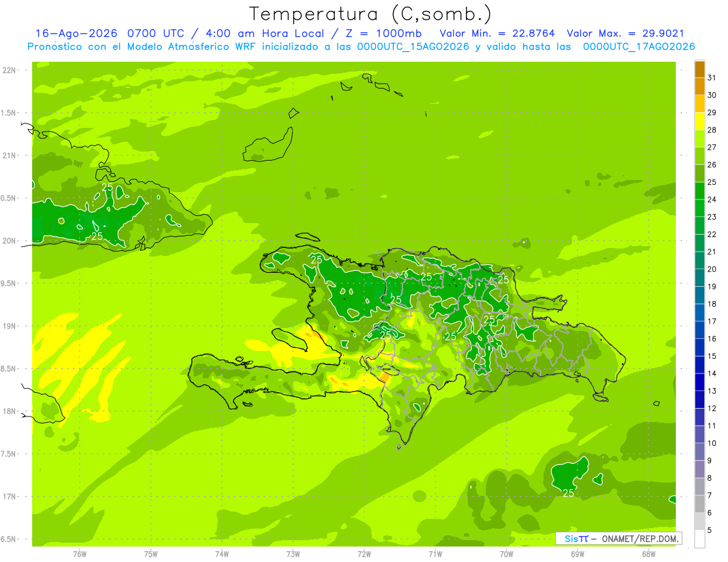
Task: Click the 7.5N latitude axis label
Action: [x=9, y=454]
